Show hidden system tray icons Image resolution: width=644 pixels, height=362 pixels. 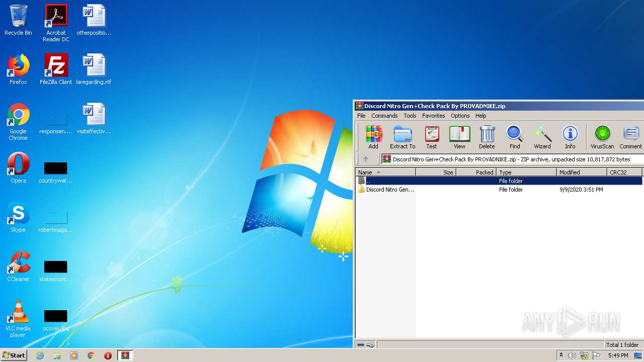[561, 355]
